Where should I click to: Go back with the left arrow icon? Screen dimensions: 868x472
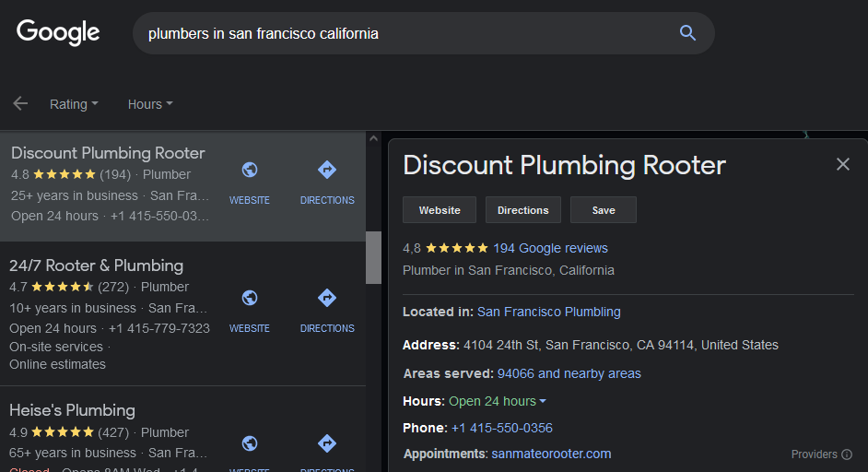[x=20, y=103]
